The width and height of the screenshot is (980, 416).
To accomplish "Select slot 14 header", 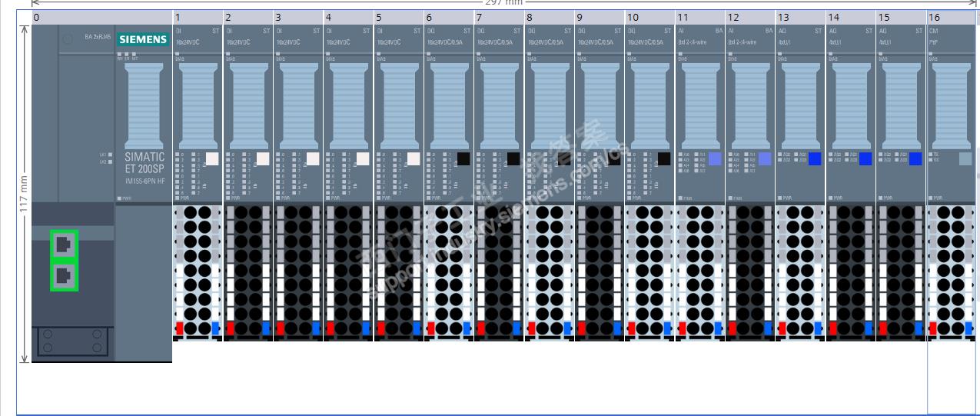I will click(x=851, y=17).
